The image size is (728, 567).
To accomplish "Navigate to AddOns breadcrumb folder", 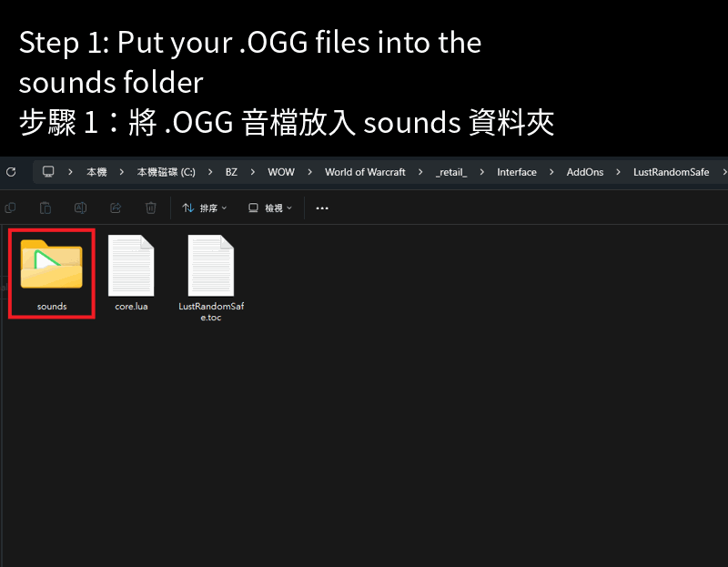I will [x=585, y=172].
